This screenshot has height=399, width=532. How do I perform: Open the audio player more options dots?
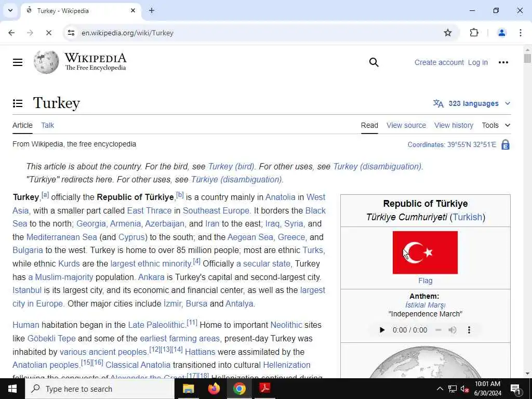click(469, 330)
